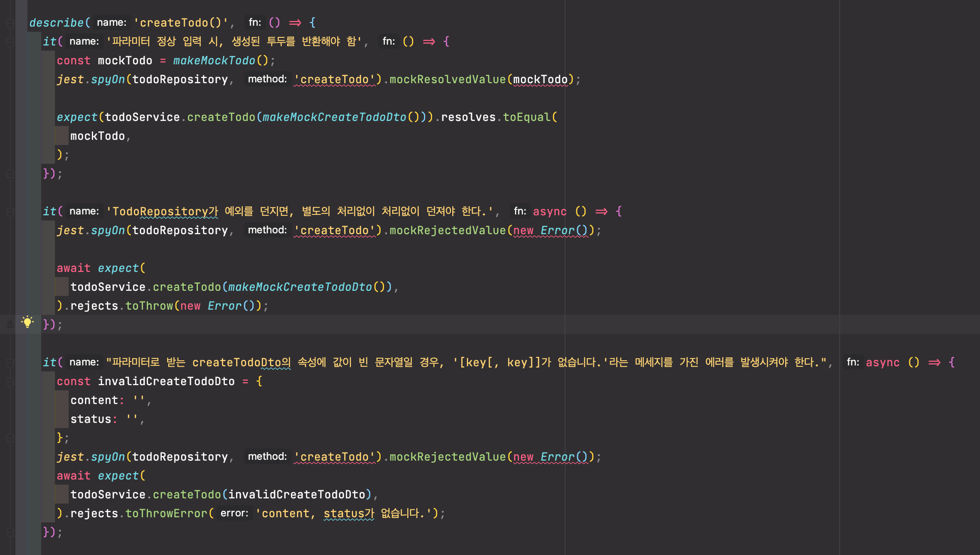Click the empty string value of content
The height and width of the screenshot is (555, 980).
tap(139, 400)
